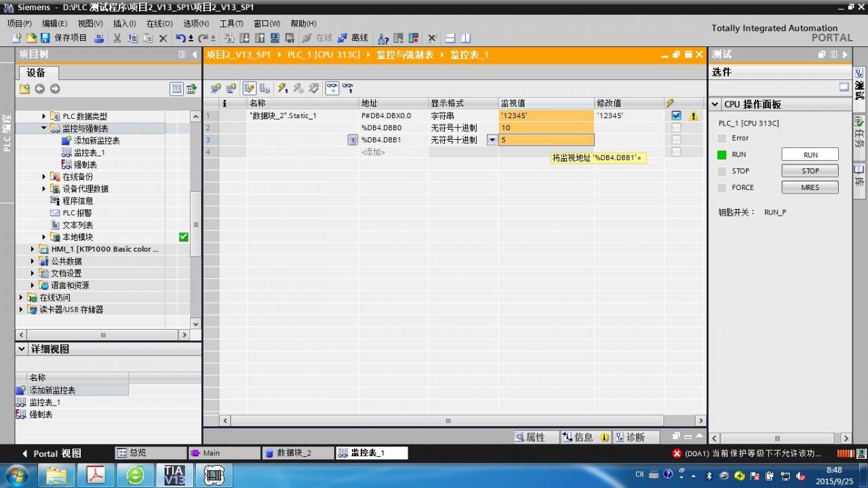Screen dimensions: 868x488
Task: Uncheck the modify checkbox in row 1
Action: point(676,115)
